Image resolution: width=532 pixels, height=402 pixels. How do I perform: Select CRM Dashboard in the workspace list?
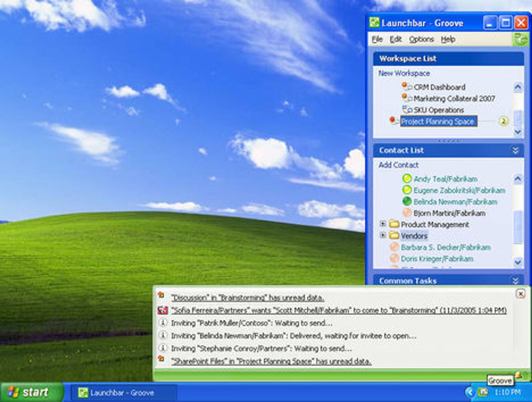(439, 87)
